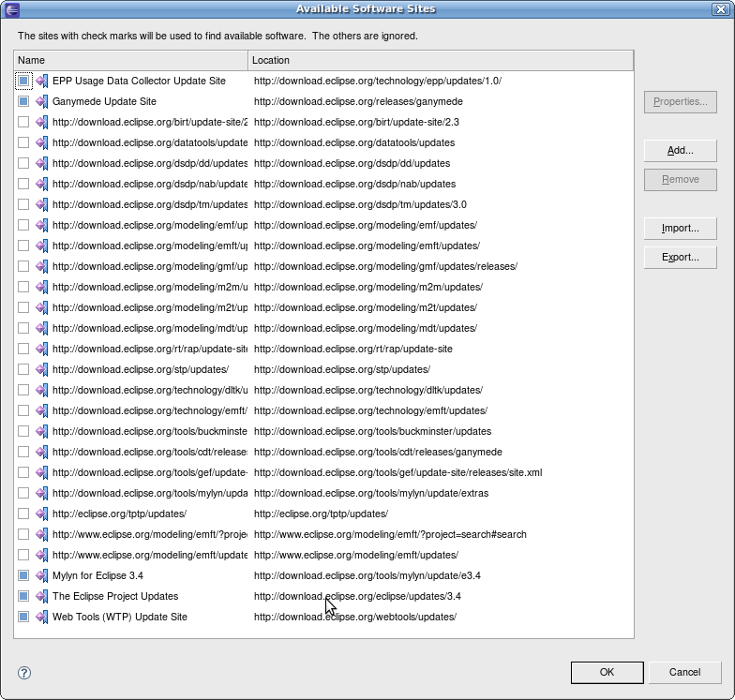Click the site icon for modeling/mdt/updates row
The image size is (735, 700).
click(41, 328)
